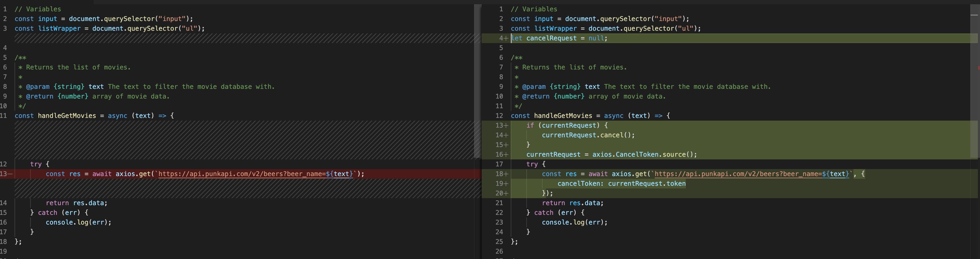This screenshot has height=259, width=980.
Task: Open the punkapi URL on line 18 of the modified pane
Action: click(x=752, y=174)
